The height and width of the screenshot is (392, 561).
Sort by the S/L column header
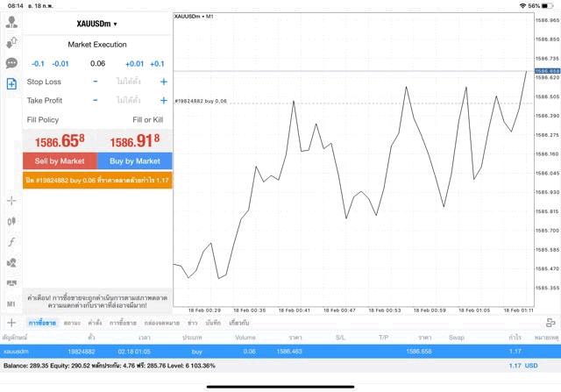pos(340,338)
